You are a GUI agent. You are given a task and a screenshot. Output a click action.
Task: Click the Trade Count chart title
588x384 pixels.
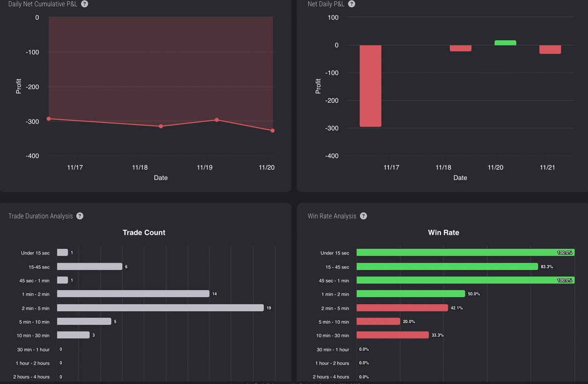click(144, 233)
